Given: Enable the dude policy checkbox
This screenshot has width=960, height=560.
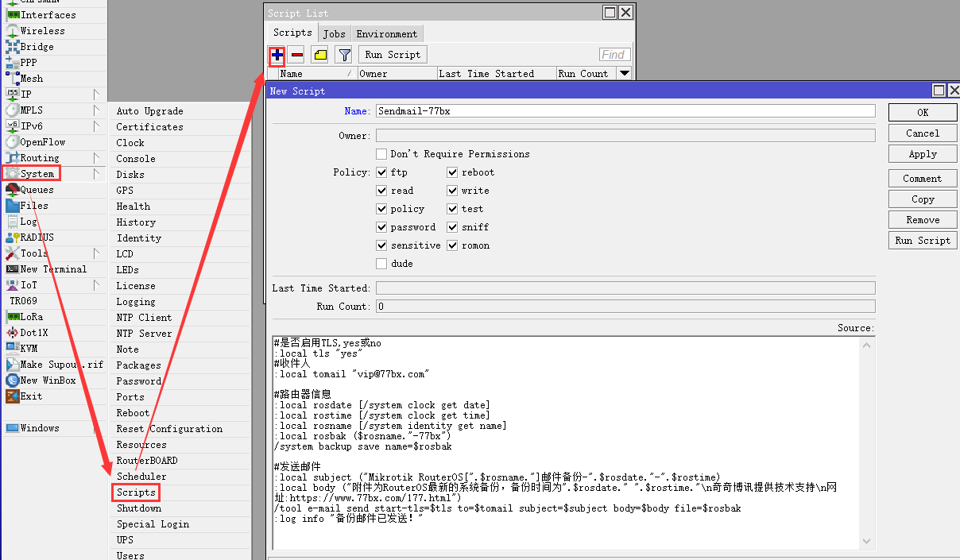Looking at the screenshot, I should tap(382, 264).
